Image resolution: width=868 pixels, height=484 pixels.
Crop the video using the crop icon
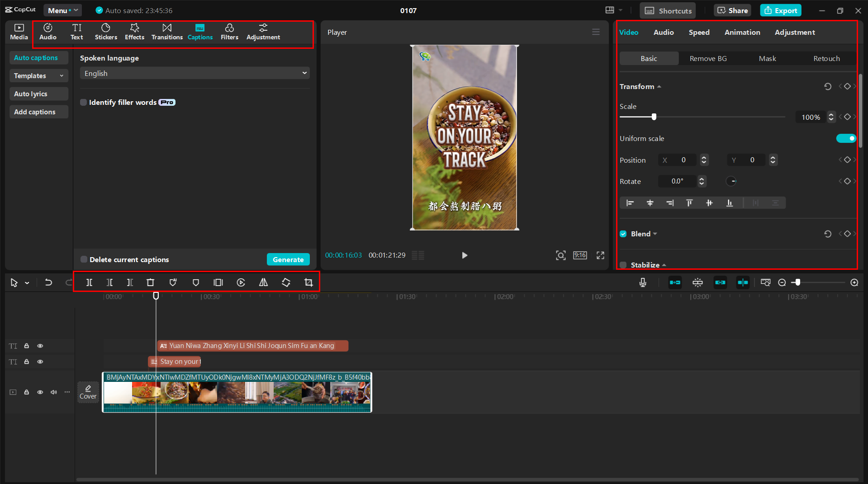click(308, 282)
